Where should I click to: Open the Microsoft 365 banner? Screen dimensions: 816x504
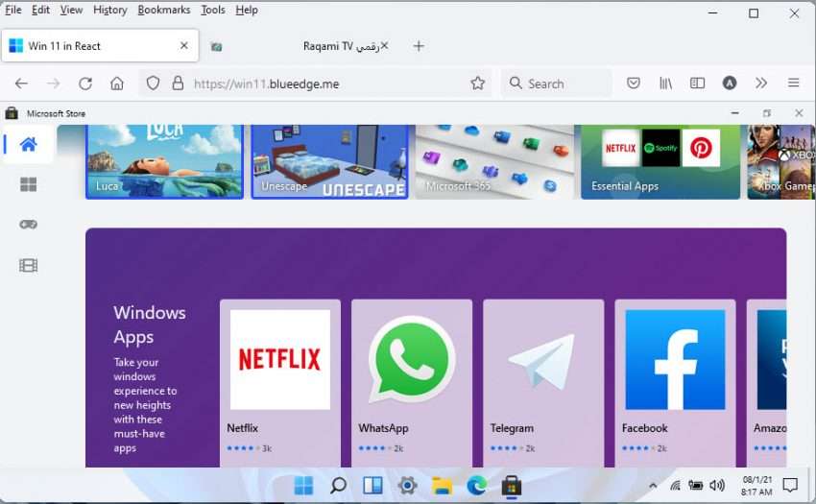[x=495, y=161]
